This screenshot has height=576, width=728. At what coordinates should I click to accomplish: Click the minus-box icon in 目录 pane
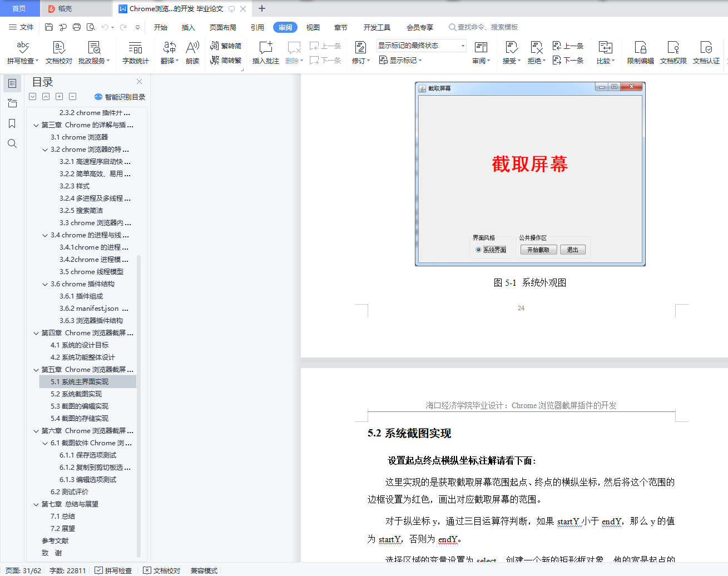(x=72, y=97)
